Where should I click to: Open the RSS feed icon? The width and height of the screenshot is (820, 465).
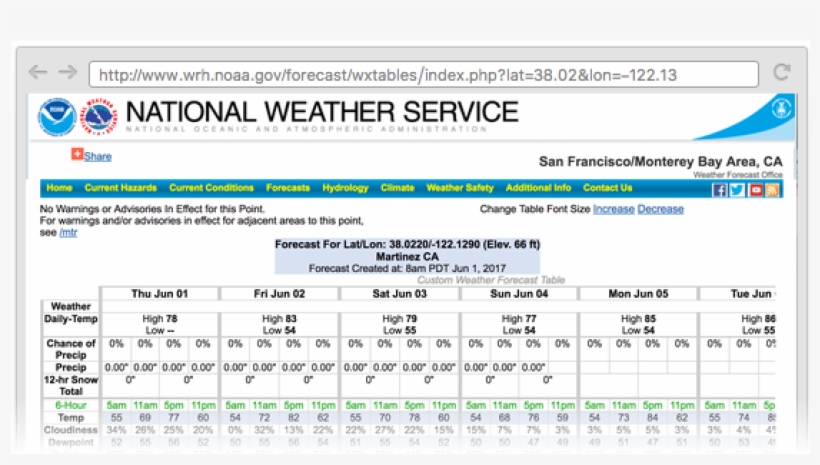coord(772,189)
